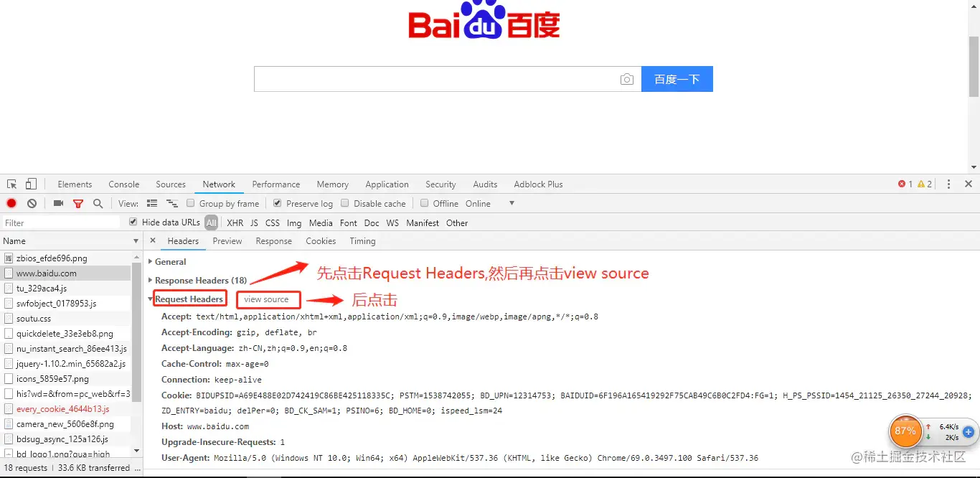Select the every_cookie_4644b13.js request
The height and width of the screenshot is (478, 980).
pyautogui.click(x=66, y=409)
